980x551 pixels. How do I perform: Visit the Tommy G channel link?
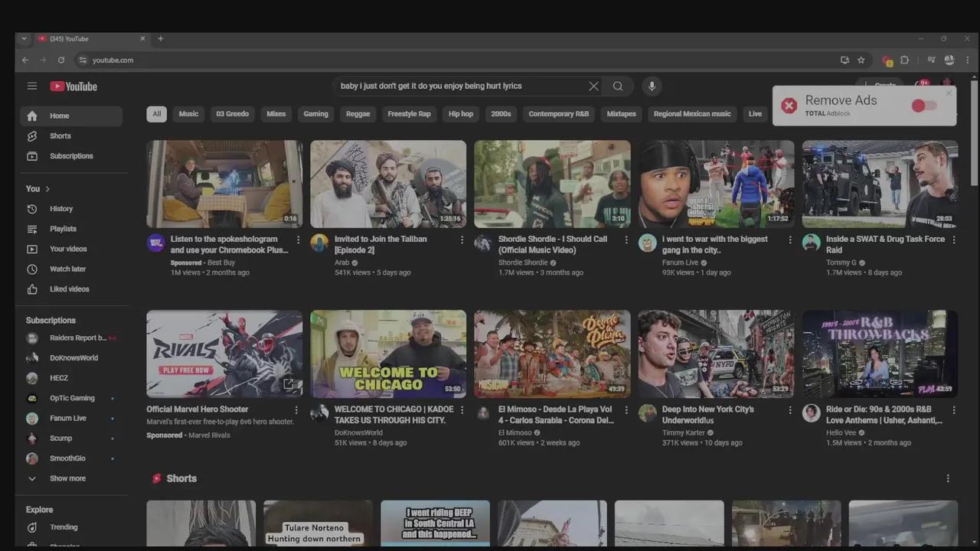click(841, 262)
